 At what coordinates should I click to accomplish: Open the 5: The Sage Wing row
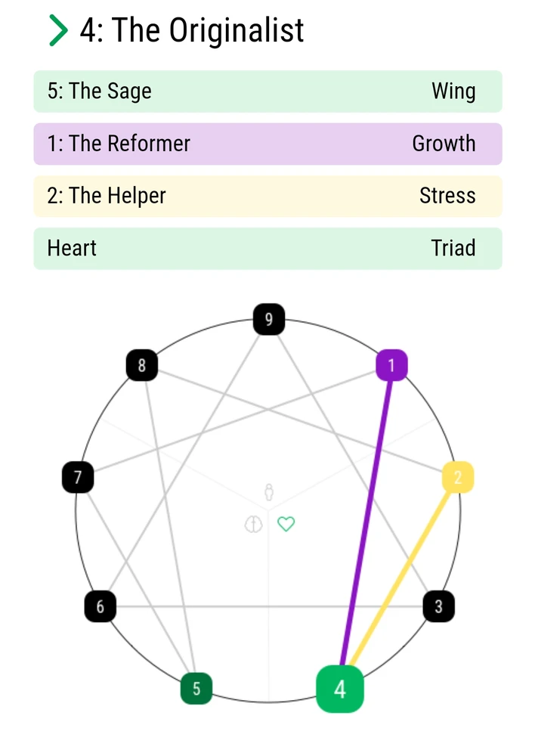coord(268,91)
